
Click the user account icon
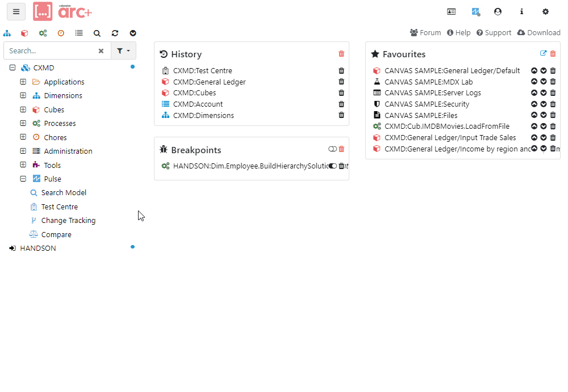tap(498, 11)
